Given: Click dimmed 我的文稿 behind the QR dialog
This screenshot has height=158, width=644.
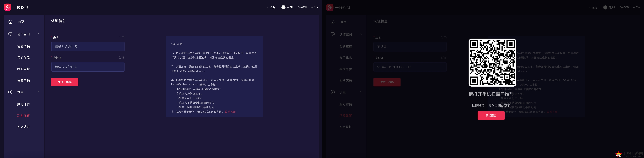Looking at the screenshot, I should 346,80.
